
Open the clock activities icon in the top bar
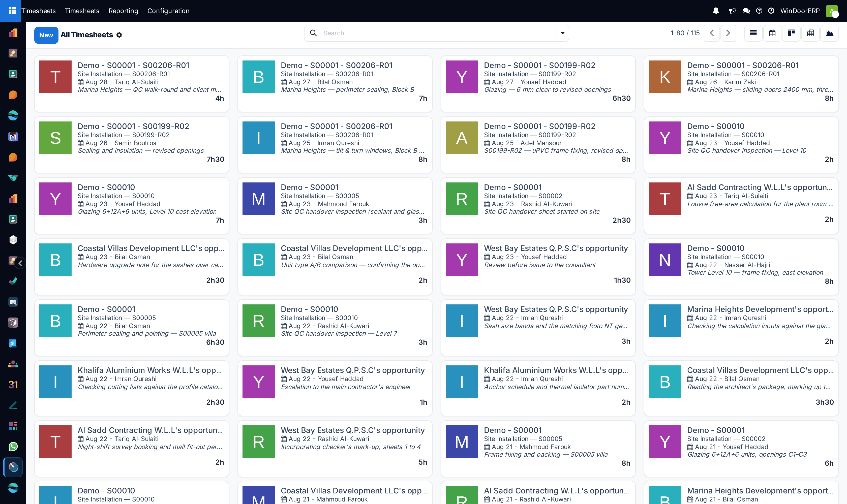[x=771, y=11]
